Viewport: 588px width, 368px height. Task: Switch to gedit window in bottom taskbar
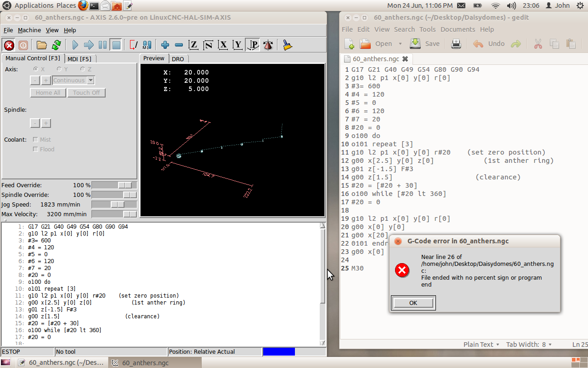click(x=61, y=362)
